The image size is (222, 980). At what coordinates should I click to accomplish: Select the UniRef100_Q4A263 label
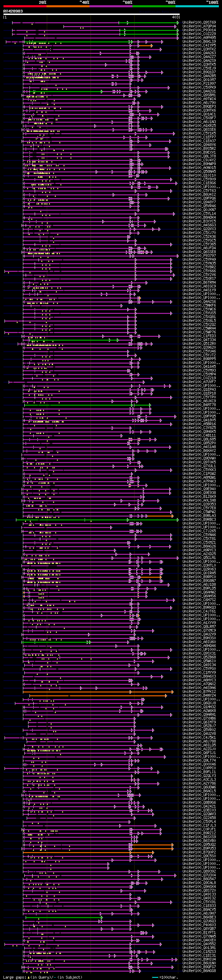[x=199, y=53]
